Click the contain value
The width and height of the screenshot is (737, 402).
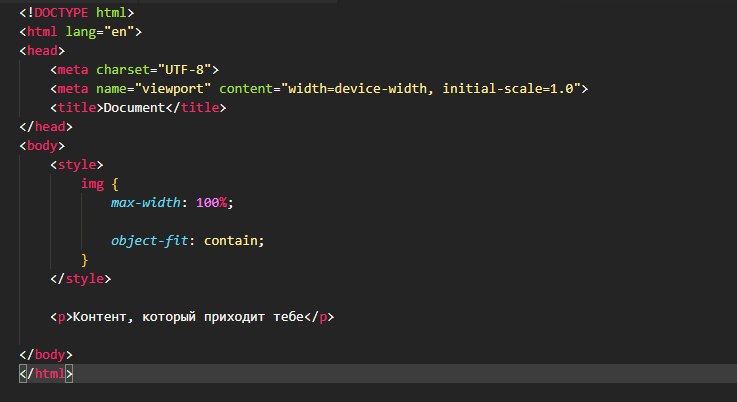click(230, 241)
